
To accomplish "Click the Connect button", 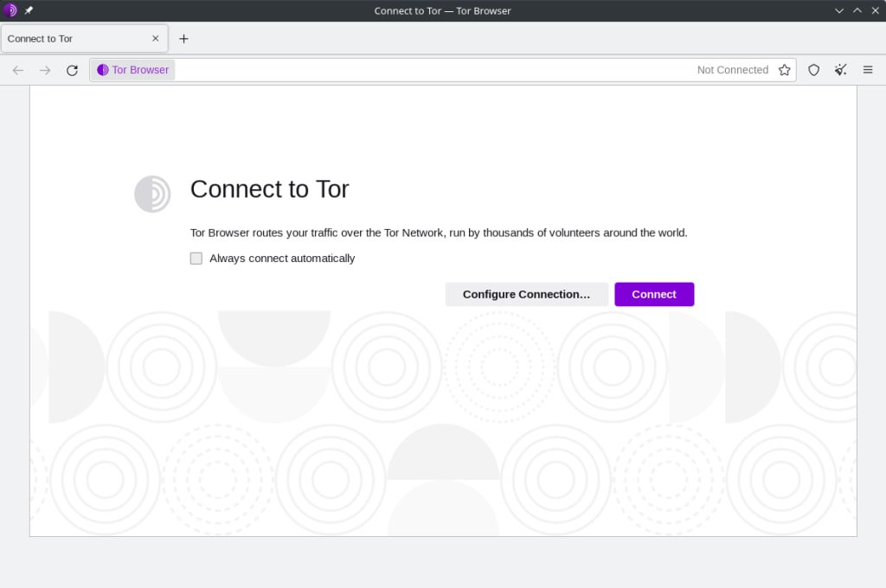I will [654, 294].
